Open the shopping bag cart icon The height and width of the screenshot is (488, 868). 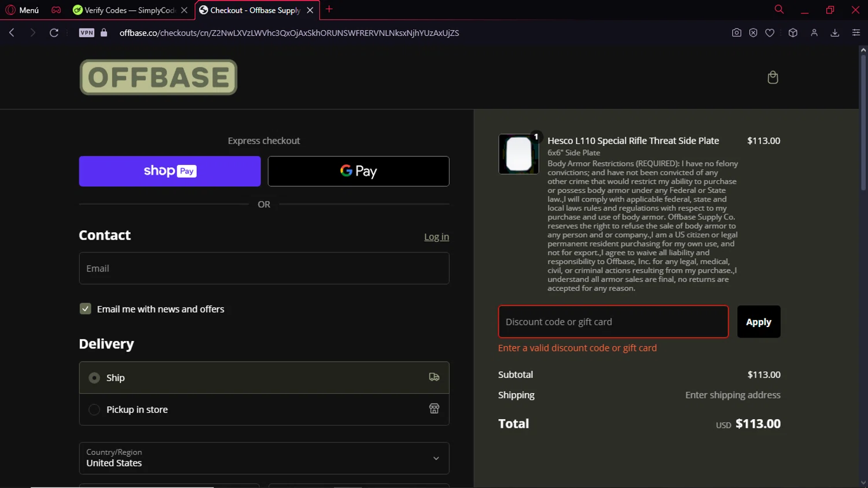773,78
